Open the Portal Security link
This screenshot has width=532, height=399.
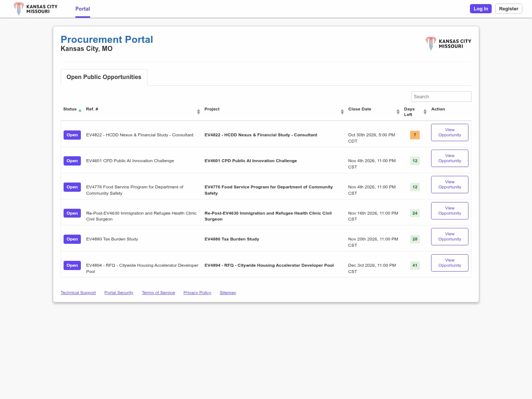pos(119,293)
